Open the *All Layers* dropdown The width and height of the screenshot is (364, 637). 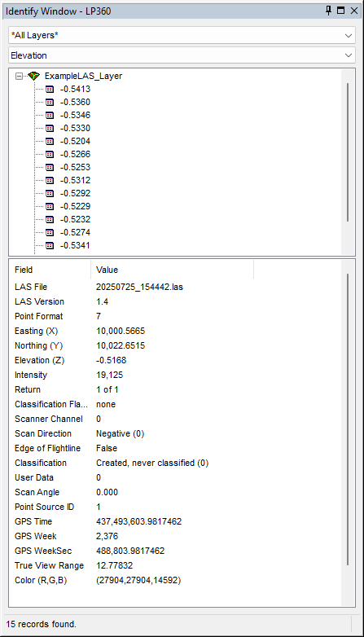coord(182,35)
